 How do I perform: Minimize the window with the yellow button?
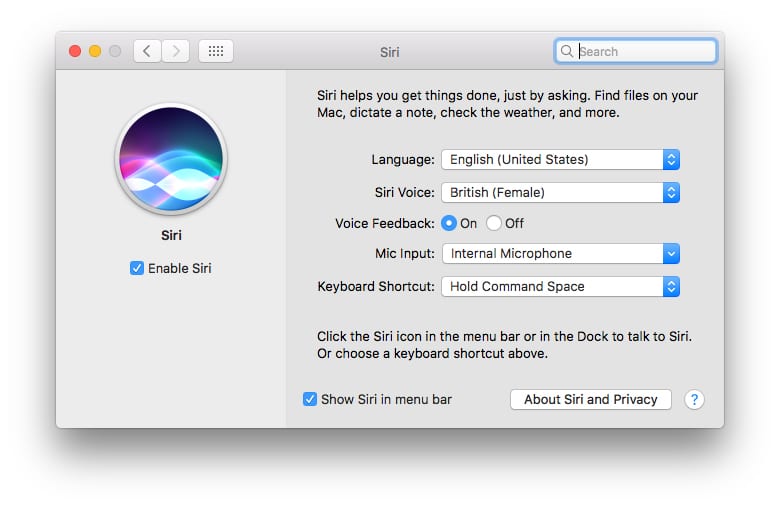pos(95,51)
